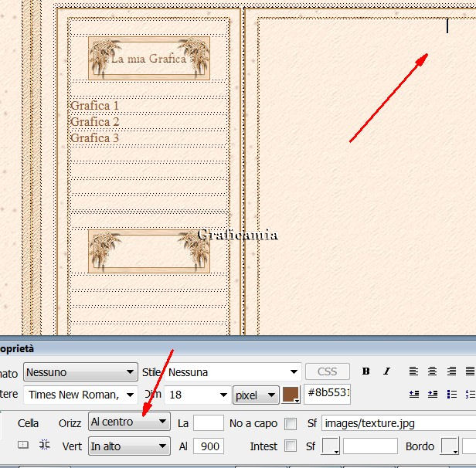Apply unordered bullet list

click(x=452, y=395)
